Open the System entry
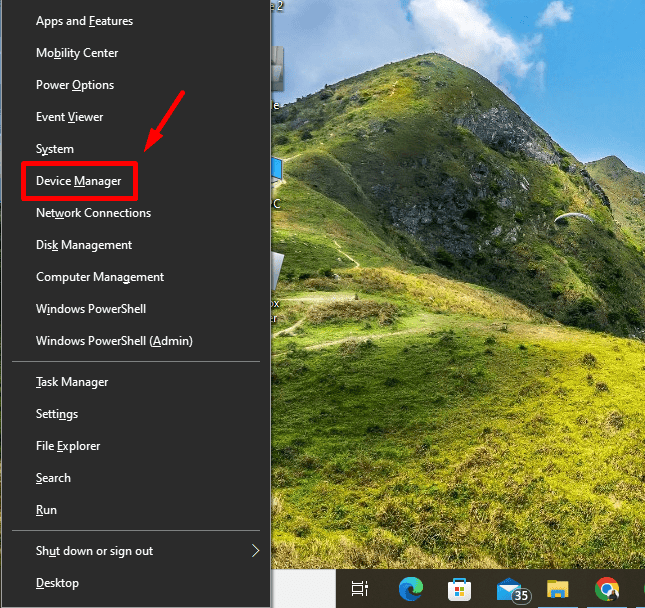This screenshot has height=608, width=645. tap(136, 149)
